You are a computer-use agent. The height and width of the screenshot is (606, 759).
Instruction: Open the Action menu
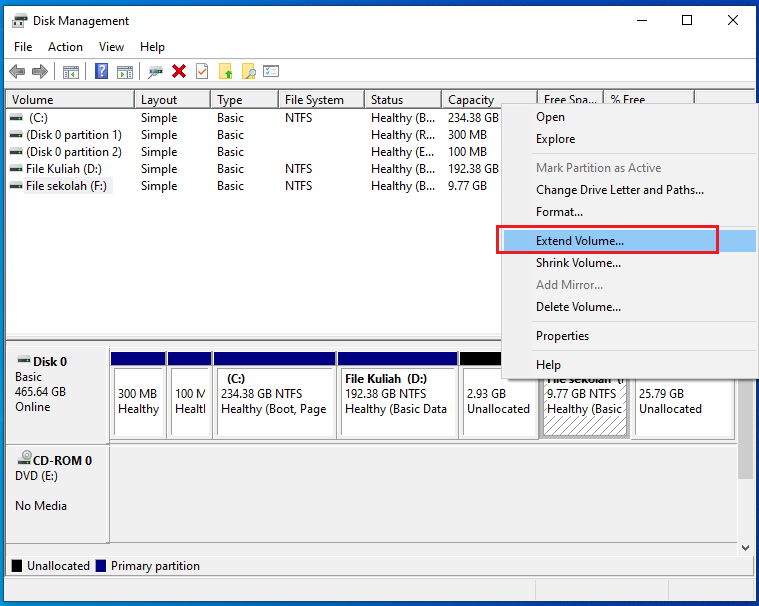[x=65, y=47]
